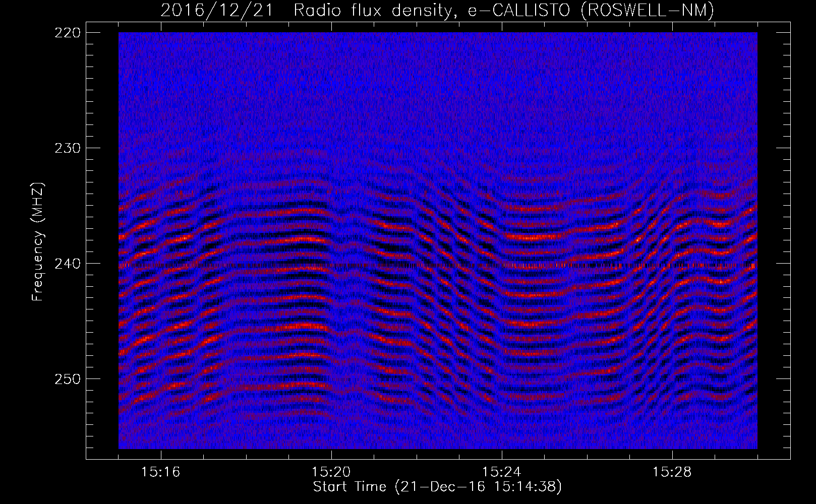Click the 230 frequency tick label
Screen dimensions: 816x504
coord(67,148)
